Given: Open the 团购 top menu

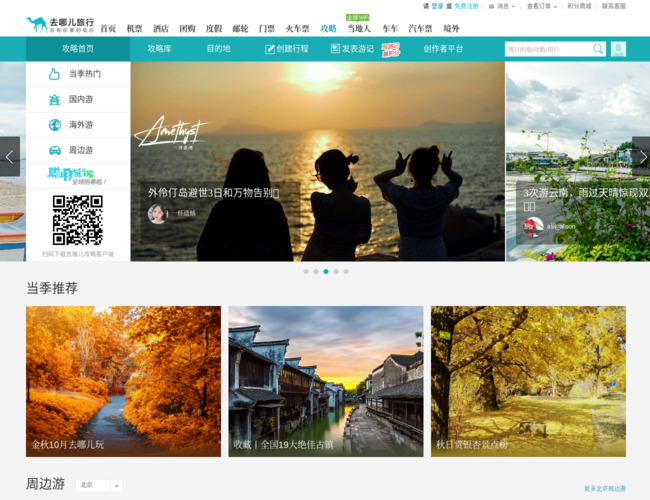Looking at the screenshot, I should [x=187, y=28].
